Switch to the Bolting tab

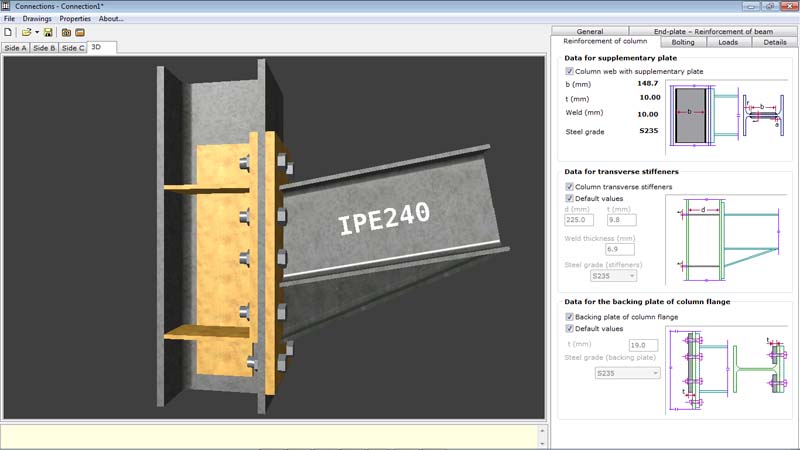(x=683, y=42)
